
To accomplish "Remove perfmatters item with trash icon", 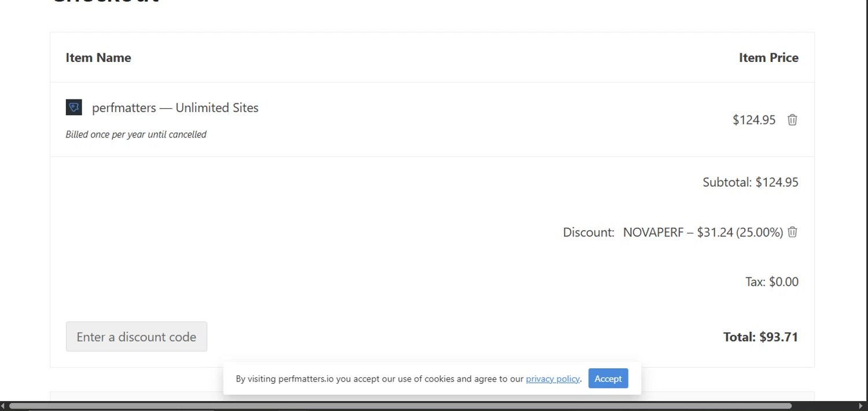I will click(792, 120).
